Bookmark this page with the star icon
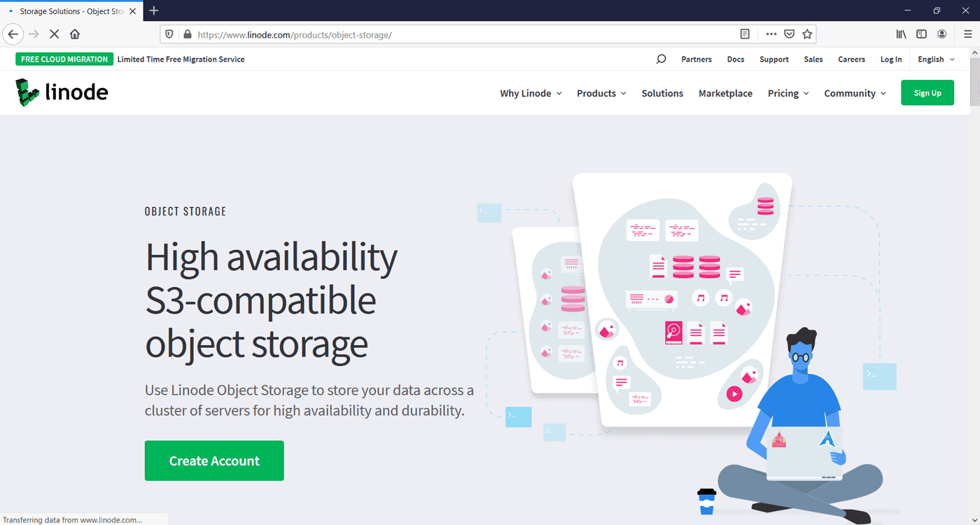The width and height of the screenshot is (980, 525). 807,34
